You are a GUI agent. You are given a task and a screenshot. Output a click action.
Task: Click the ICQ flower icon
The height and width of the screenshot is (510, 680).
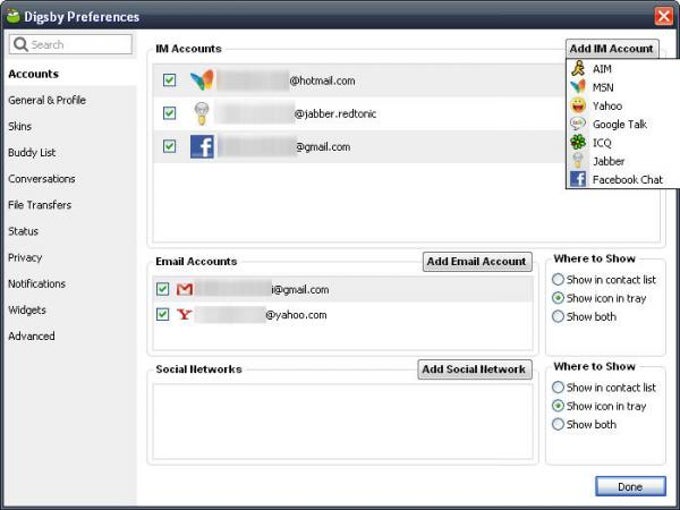coord(578,142)
